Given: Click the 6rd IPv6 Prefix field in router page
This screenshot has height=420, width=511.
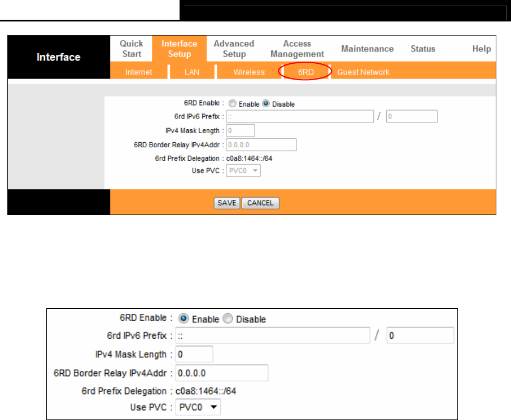Looking at the screenshot, I should click(300, 116).
